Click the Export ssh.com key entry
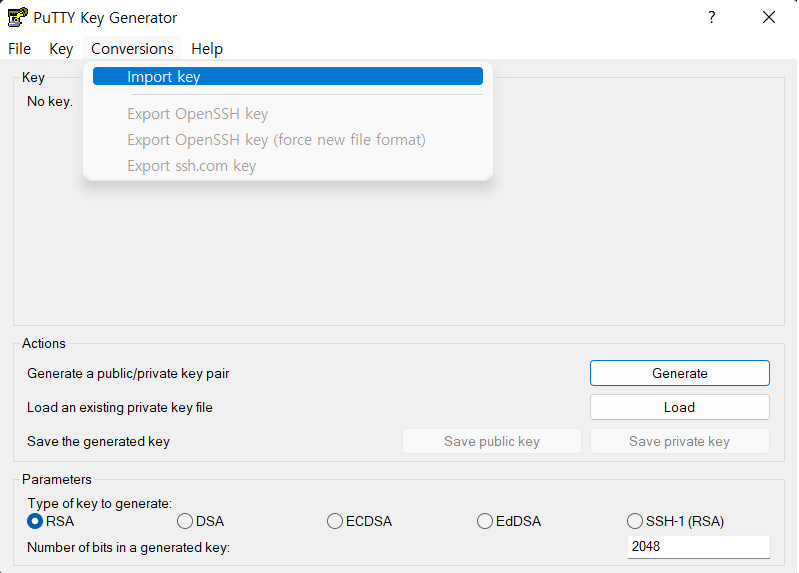Viewport: 799px width, 573px height. (x=288, y=166)
